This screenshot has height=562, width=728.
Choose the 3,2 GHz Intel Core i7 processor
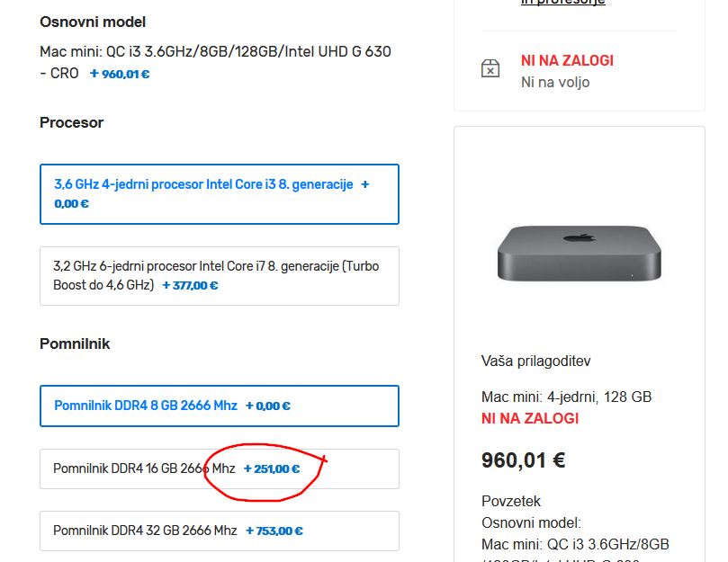pos(219,275)
